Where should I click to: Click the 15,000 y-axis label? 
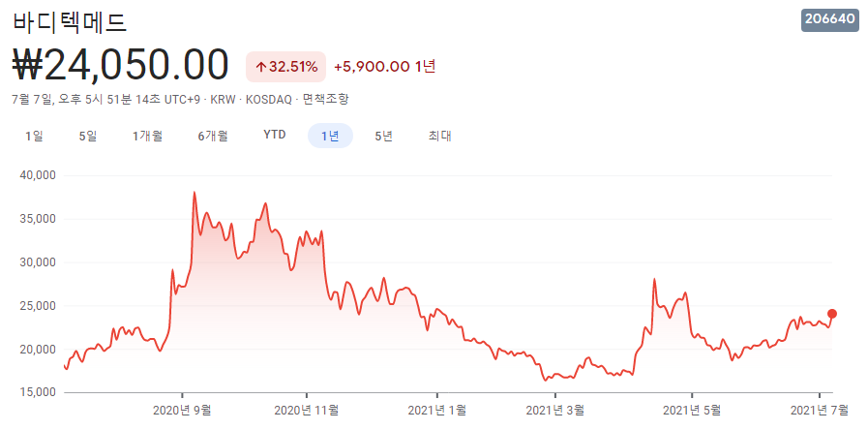click(38, 392)
